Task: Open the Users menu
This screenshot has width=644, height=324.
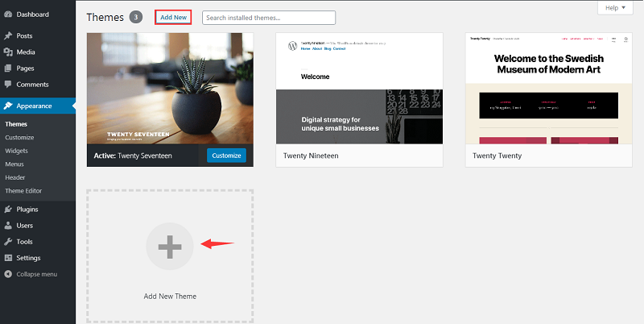Action: click(38, 226)
